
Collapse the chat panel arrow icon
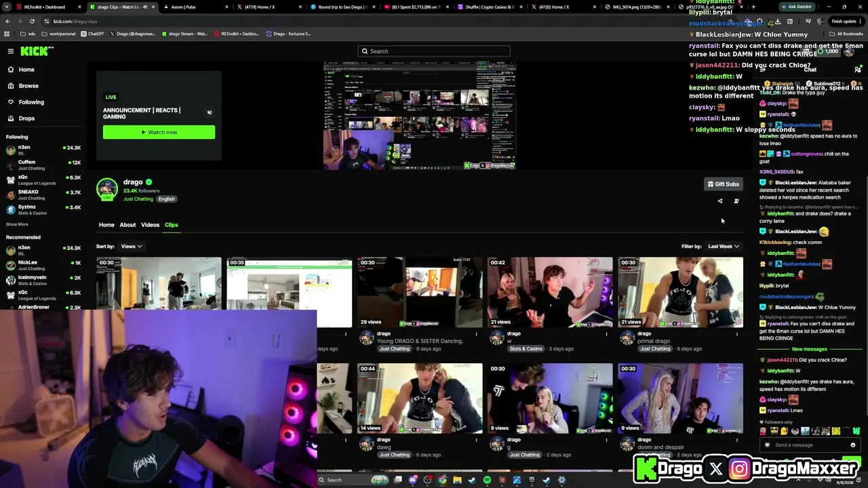tap(763, 69)
